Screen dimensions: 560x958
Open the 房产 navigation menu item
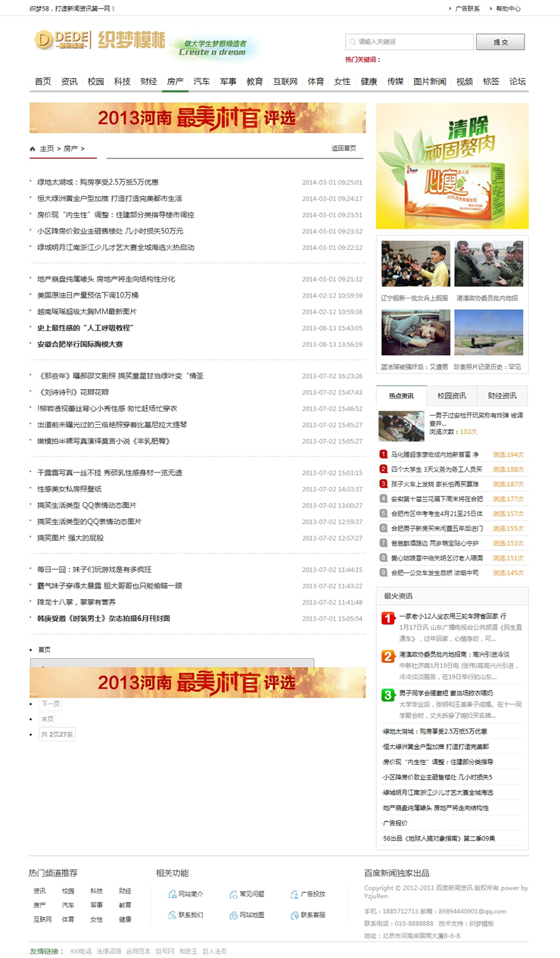[x=175, y=82]
